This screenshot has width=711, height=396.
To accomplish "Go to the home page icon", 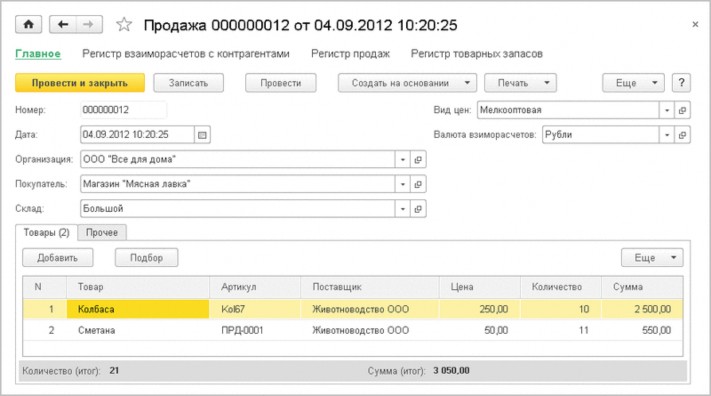I will click(x=29, y=24).
